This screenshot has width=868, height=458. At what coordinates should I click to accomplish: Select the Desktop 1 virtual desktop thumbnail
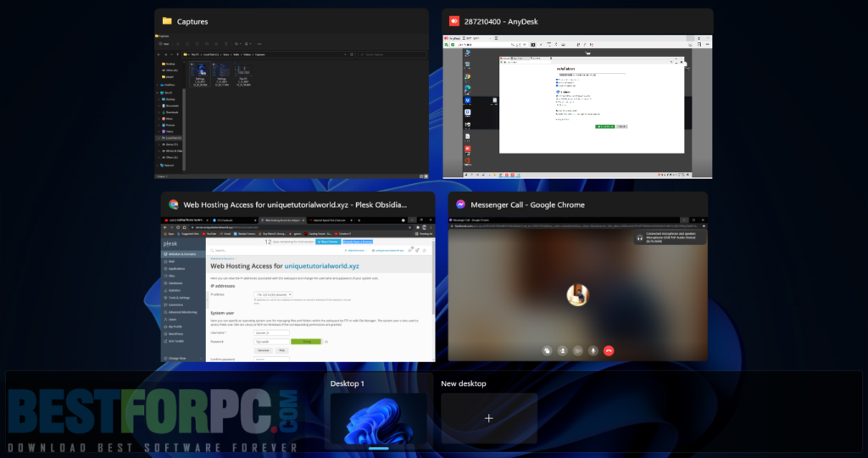click(379, 419)
